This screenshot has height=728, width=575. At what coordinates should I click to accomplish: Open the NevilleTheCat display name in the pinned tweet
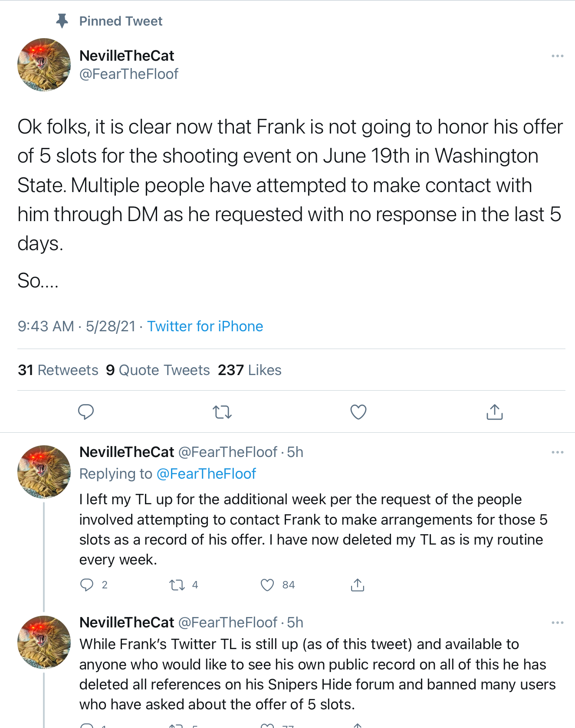pos(127,55)
